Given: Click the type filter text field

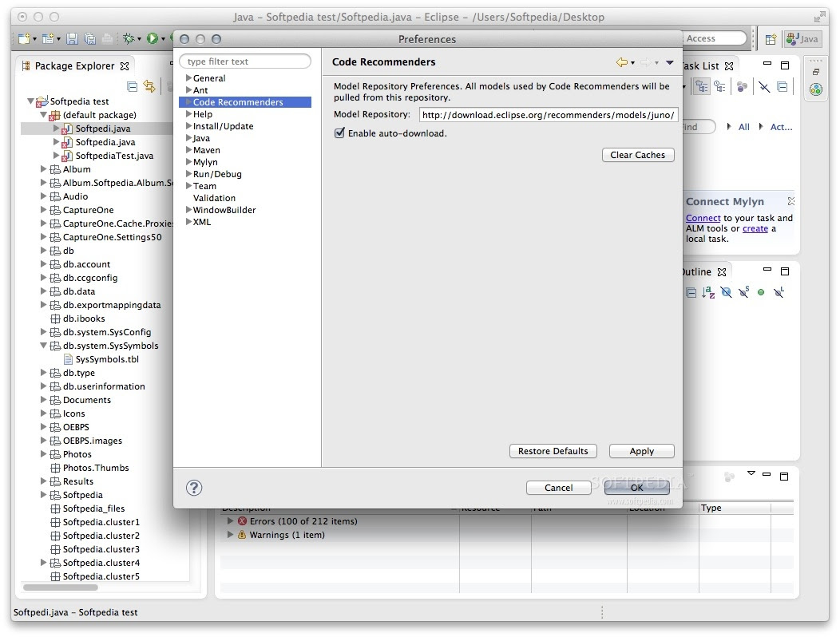Looking at the screenshot, I should pyautogui.click(x=245, y=61).
